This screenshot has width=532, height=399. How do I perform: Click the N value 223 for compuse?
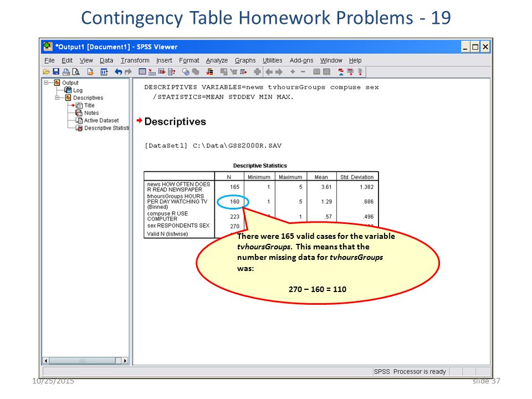point(234,217)
